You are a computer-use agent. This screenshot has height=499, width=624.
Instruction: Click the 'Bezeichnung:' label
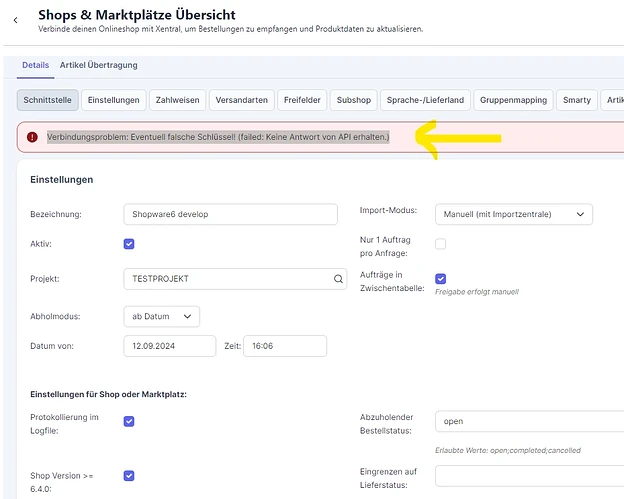[56, 214]
